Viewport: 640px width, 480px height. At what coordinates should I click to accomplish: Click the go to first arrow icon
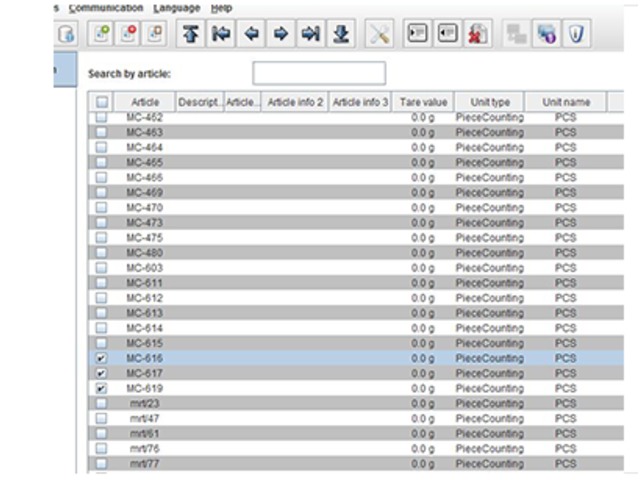pyautogui.click(x=221, y=33)
